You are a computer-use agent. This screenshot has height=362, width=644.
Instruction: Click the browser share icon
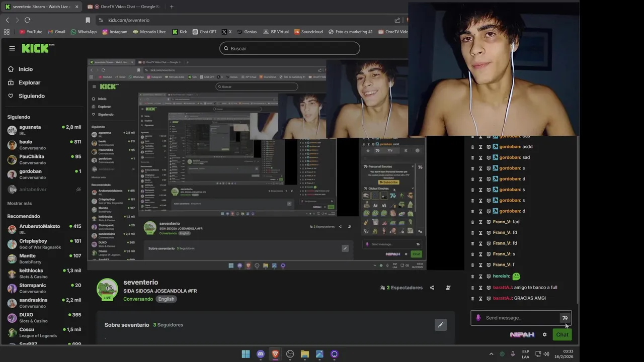(x=397, y=20)
